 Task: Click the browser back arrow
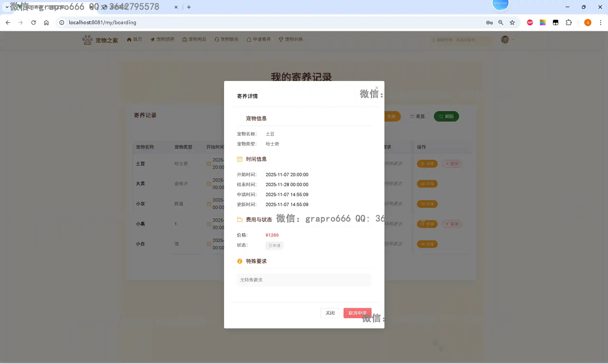click(8, 23)
